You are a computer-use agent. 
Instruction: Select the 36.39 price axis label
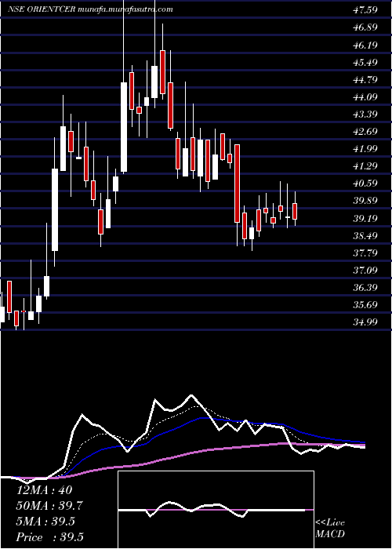[x=365, y=288]
